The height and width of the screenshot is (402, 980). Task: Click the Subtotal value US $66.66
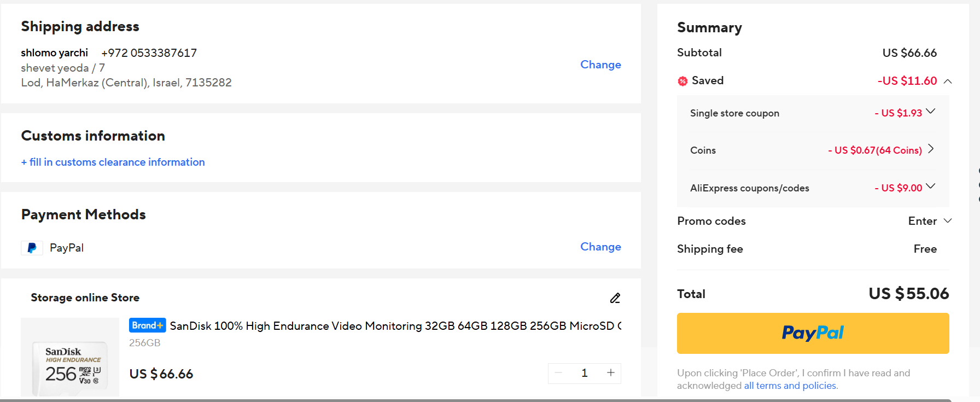[909, 53]
